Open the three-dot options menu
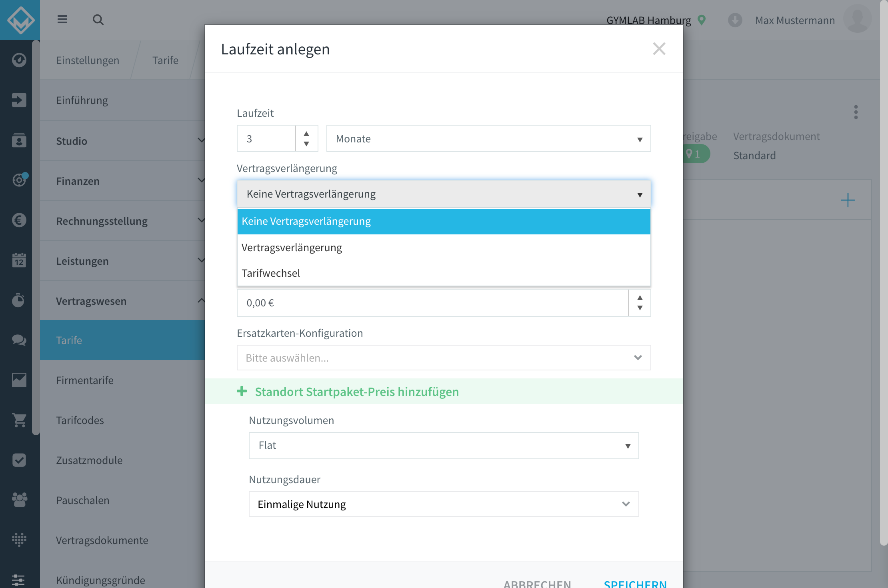The width and height of the screenshot is (888, 588). tap(856, 112)
